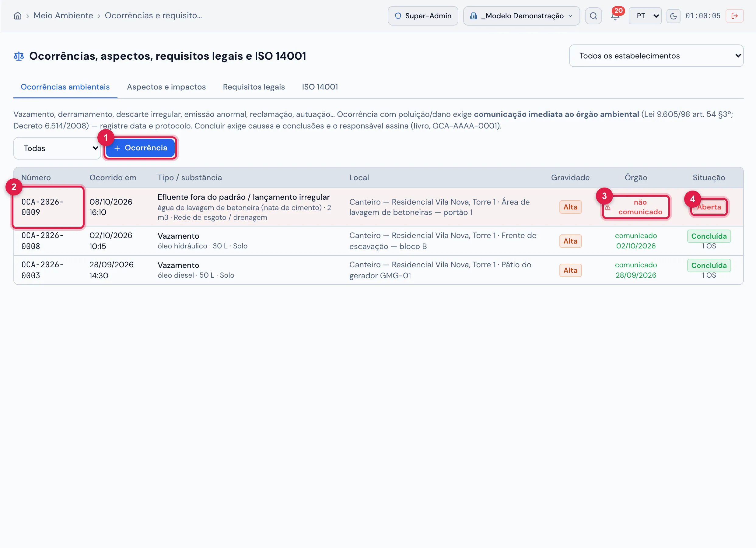
Task: Click the 'Ocorrências e requisito…' breadcrumb
Action: click(x=153, y=16)
